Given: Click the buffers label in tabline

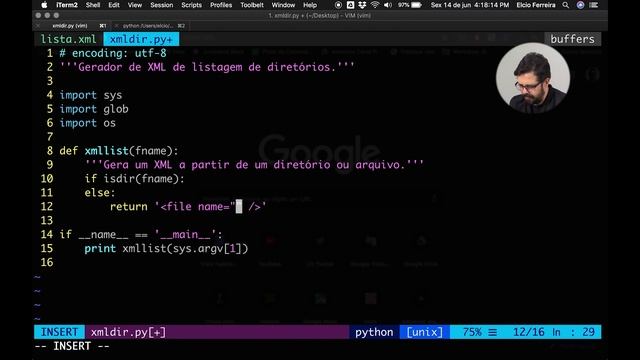Looking at the screenshot, I should point(572,39).
